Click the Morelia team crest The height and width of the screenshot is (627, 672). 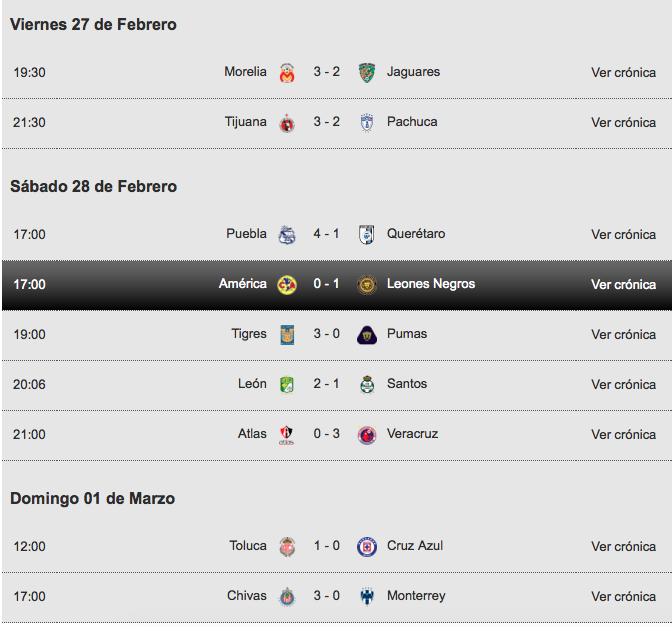(x=287, y=72)
